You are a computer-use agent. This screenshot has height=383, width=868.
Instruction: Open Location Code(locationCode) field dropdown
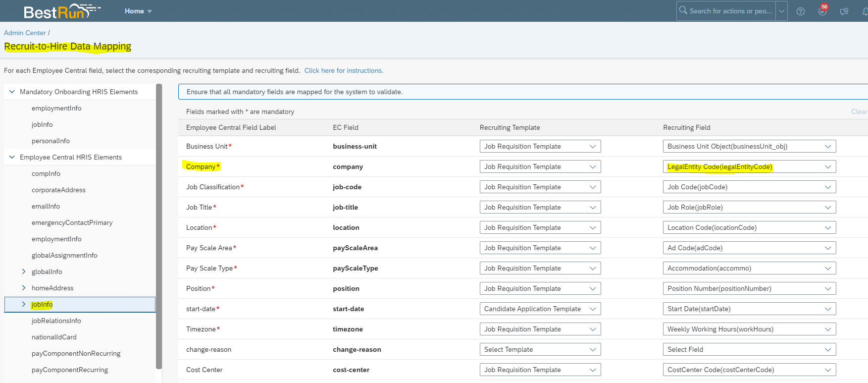pyautogui.click(x=749, y=227)
